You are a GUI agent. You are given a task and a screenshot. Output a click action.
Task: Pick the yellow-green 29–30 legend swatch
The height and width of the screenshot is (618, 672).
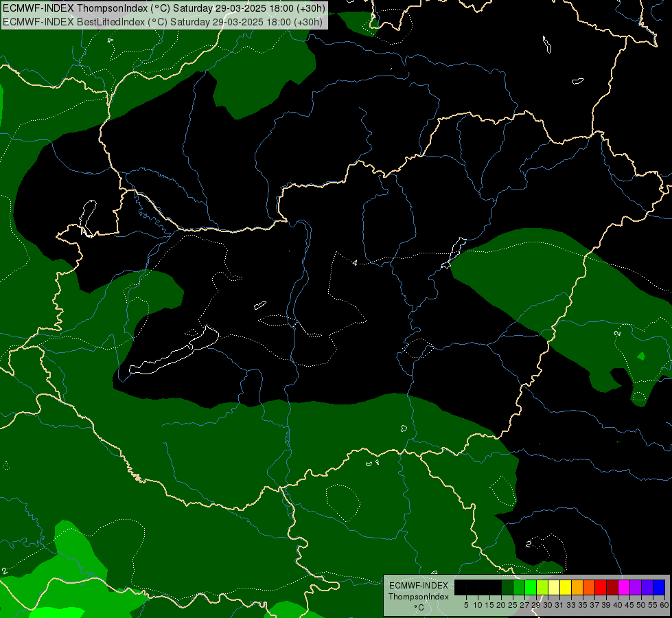542,587
